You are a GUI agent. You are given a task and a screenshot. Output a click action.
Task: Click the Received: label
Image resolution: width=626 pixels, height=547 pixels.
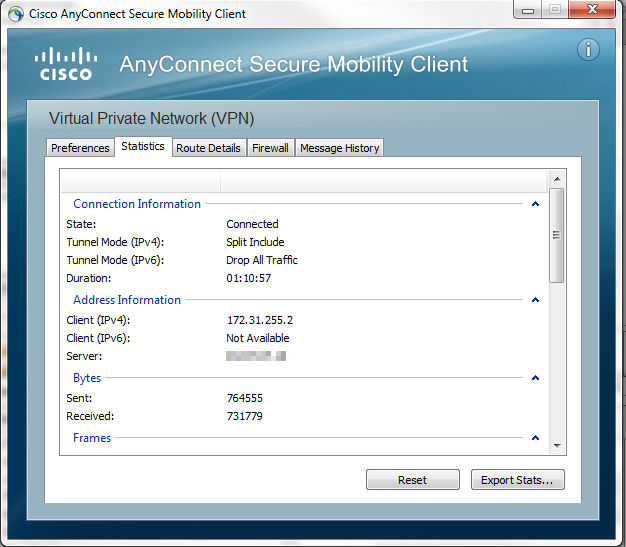coord(90,416)
